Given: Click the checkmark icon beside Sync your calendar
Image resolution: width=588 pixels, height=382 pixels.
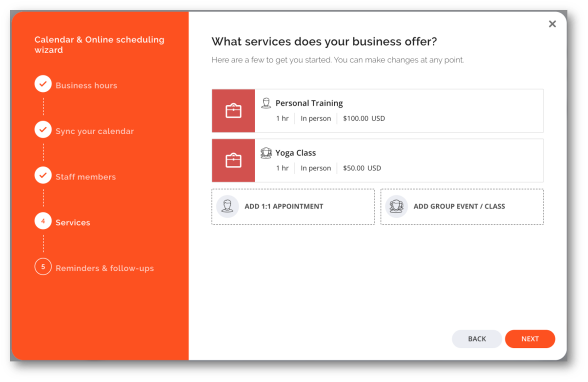Looking at the screenshot, I should (43, 129).
